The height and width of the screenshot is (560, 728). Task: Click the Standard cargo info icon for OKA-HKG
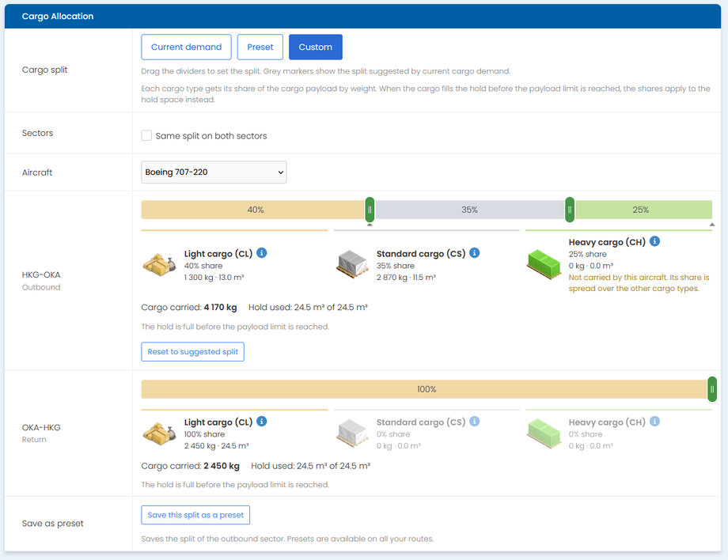[475, 422]
